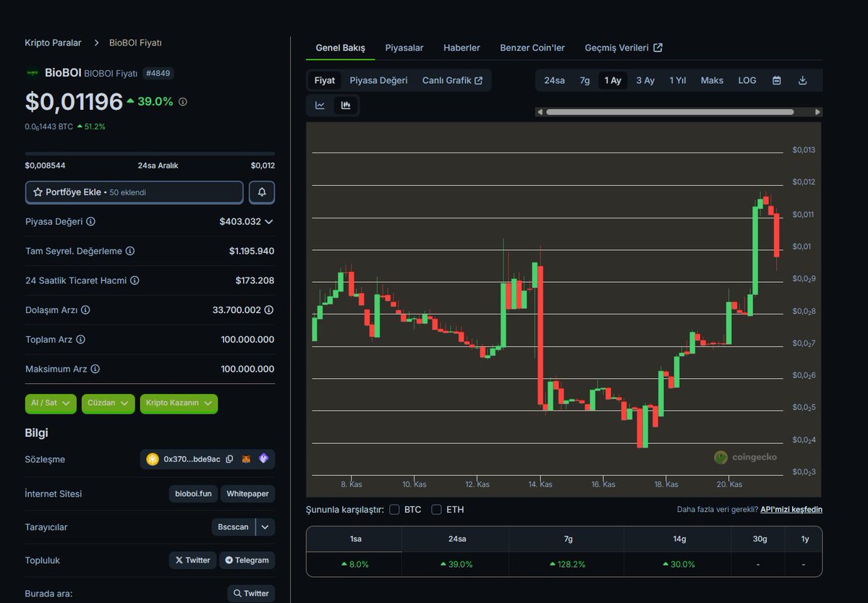Switch chart to candlestick icon
Viewport: 868px width, 603px height.
(346, 105)
